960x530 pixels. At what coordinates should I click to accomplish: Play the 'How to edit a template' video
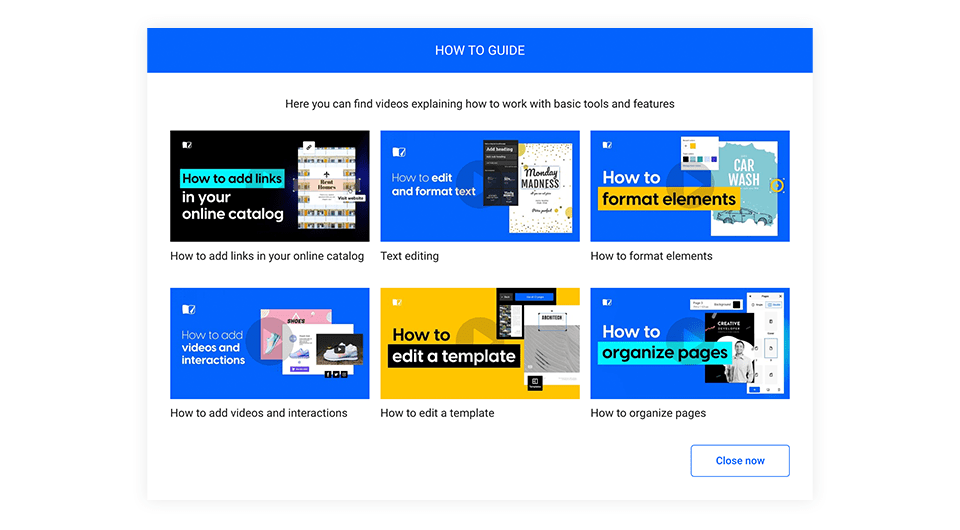[x=480, y=343]
